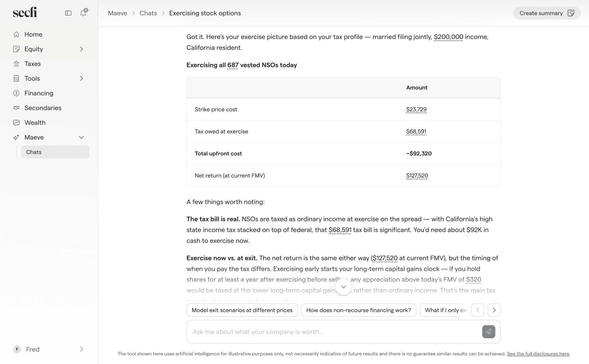Screen dimensions: 589x364
Task: Click the $200,000 income figure
Action: click(448, 37)
